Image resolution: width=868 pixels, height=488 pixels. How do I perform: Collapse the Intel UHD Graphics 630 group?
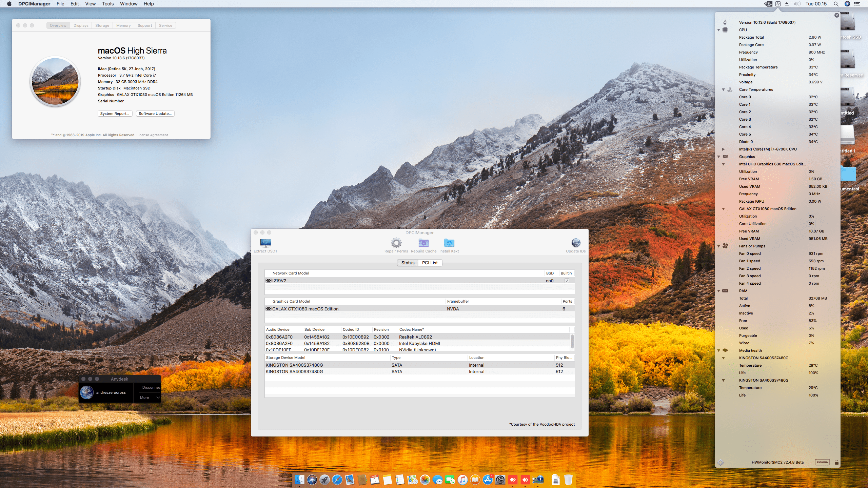click(723, 164)
